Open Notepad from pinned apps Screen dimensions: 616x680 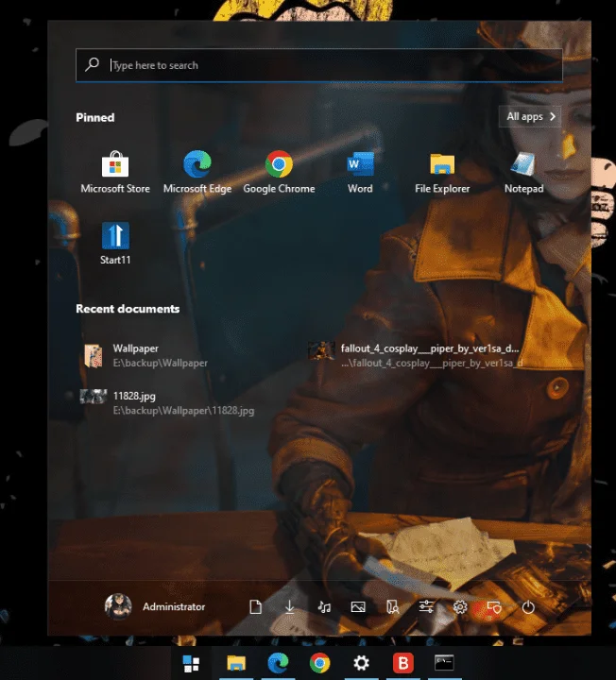[523, 172]
